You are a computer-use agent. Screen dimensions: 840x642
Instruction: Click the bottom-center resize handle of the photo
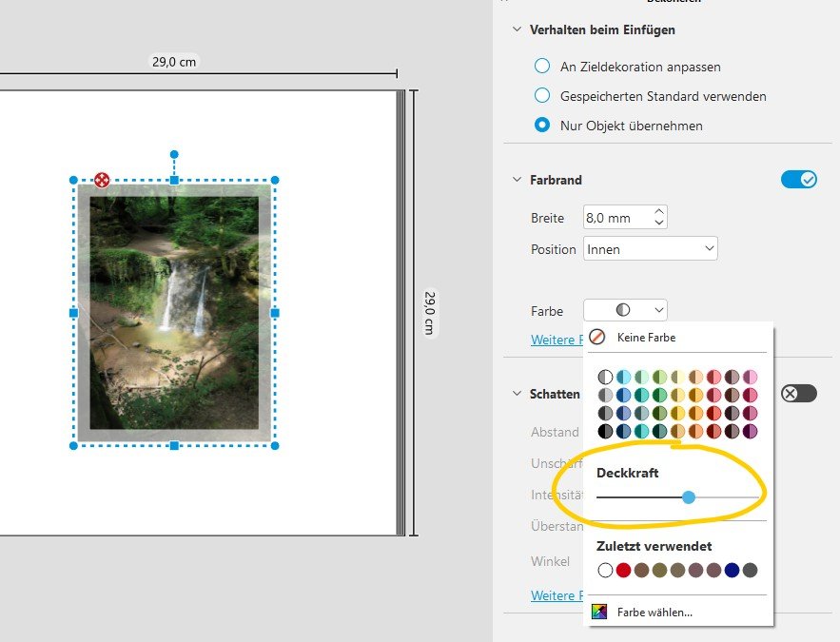[x=173, y=445]
